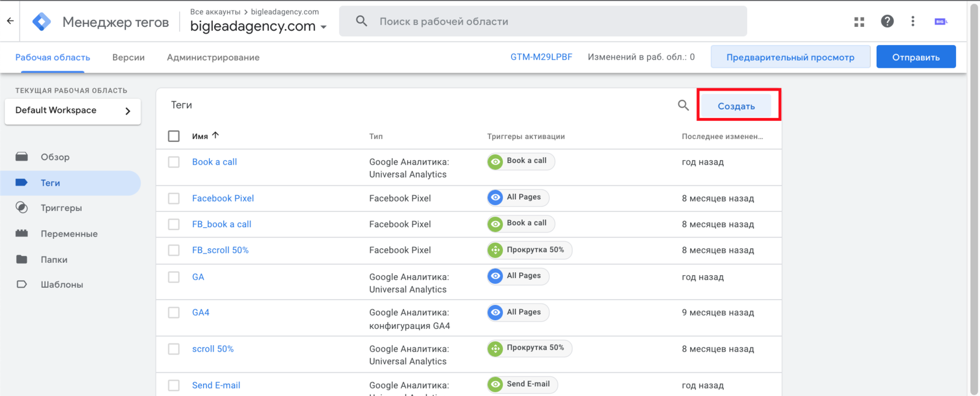
Task: Click the Последнее изменение column header
Action: 722,136
